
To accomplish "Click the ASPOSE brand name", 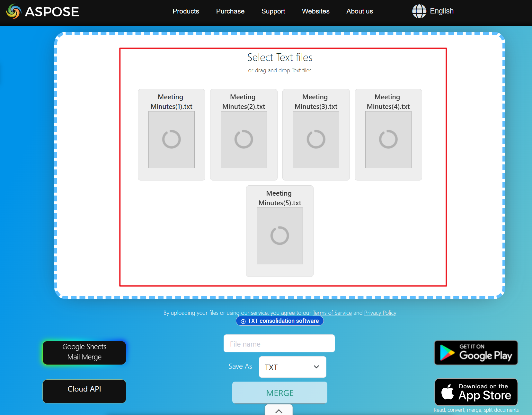I will tap(52, 12).
